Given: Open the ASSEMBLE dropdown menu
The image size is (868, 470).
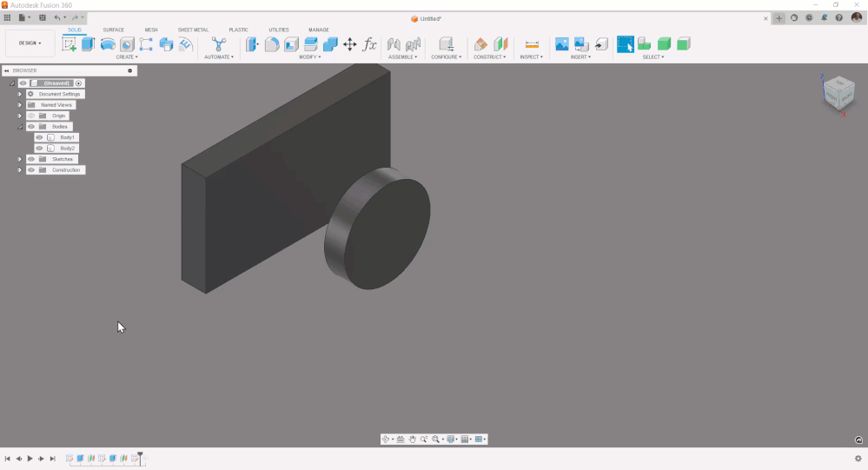Looking at the screenshot, I should (403, 57).
